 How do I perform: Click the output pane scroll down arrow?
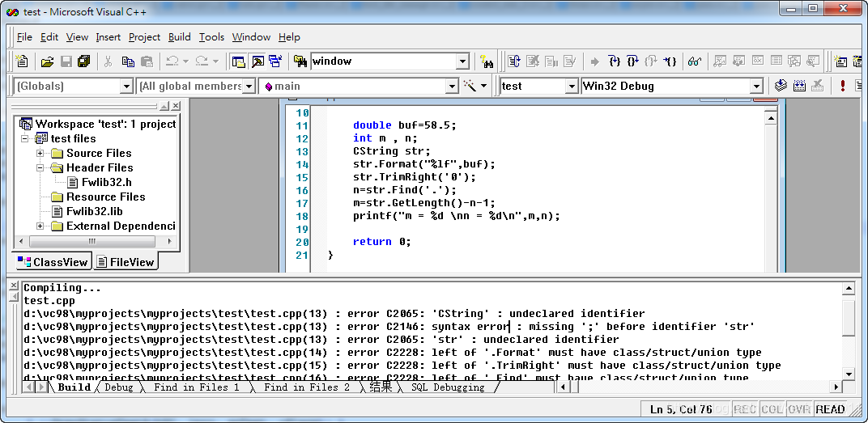pos(848,374)
